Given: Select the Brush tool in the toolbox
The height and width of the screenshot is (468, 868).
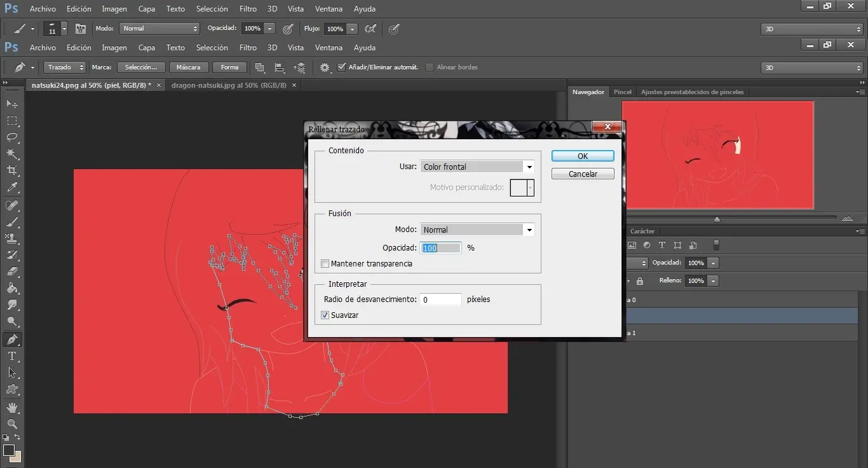Looking at the screenshot, I should [12, 222].
